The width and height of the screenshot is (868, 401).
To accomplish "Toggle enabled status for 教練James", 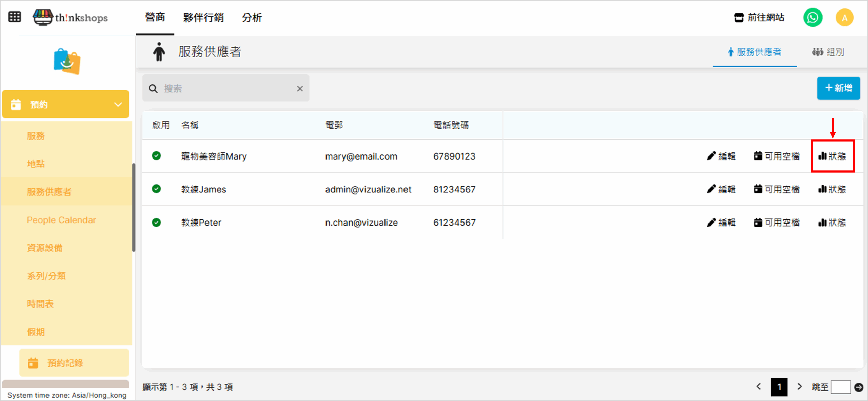I will click(x=156, y=189).
